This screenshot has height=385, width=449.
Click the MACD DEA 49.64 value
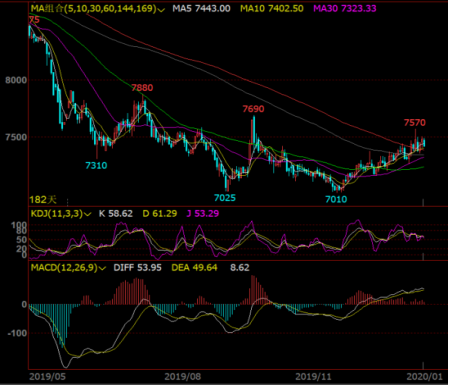[x=194, y=268]
